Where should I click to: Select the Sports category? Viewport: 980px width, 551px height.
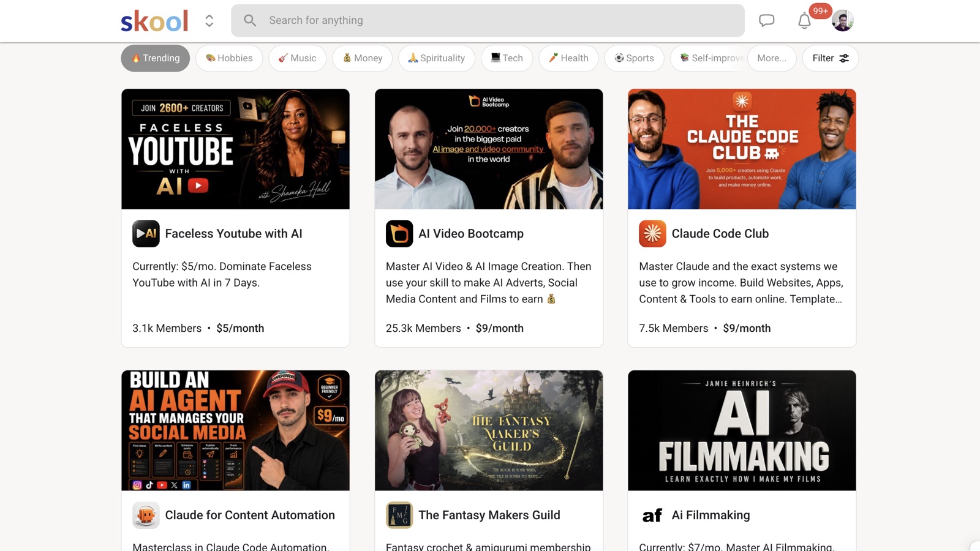click(634, 58)
